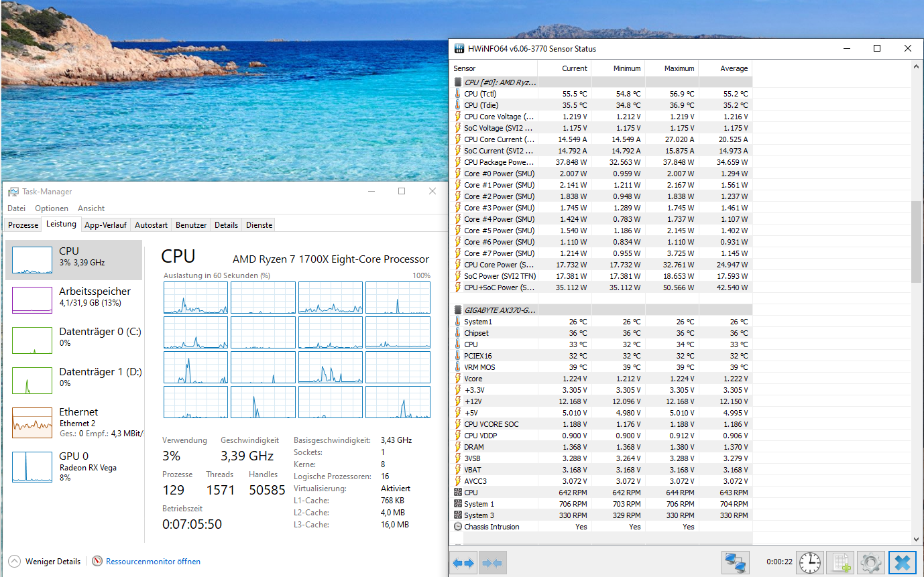The width and height of the screenshot is (924, 577).
Task: Click the Current column header
Action: coord(564,68)
